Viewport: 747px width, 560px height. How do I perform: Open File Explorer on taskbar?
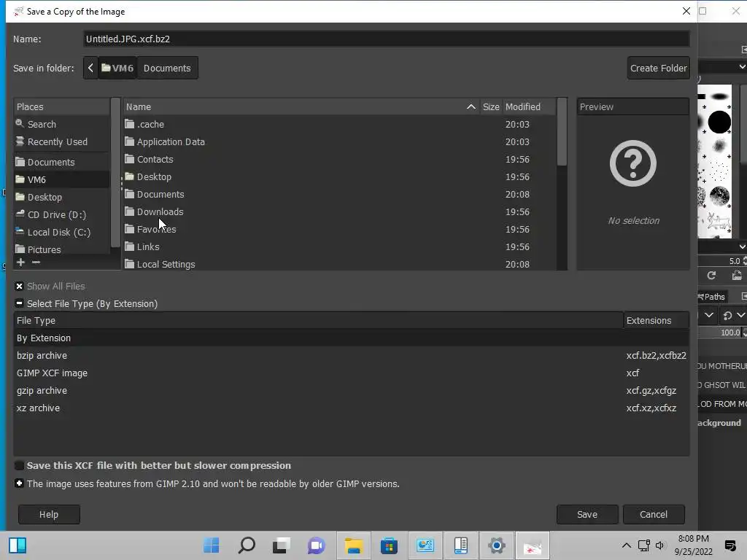point(354,545)
